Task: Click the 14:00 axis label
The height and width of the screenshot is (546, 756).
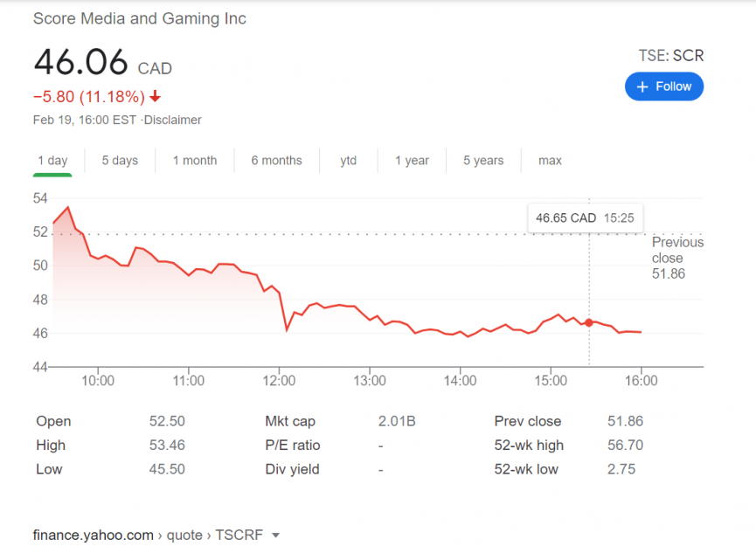Action: coord(460,381)
